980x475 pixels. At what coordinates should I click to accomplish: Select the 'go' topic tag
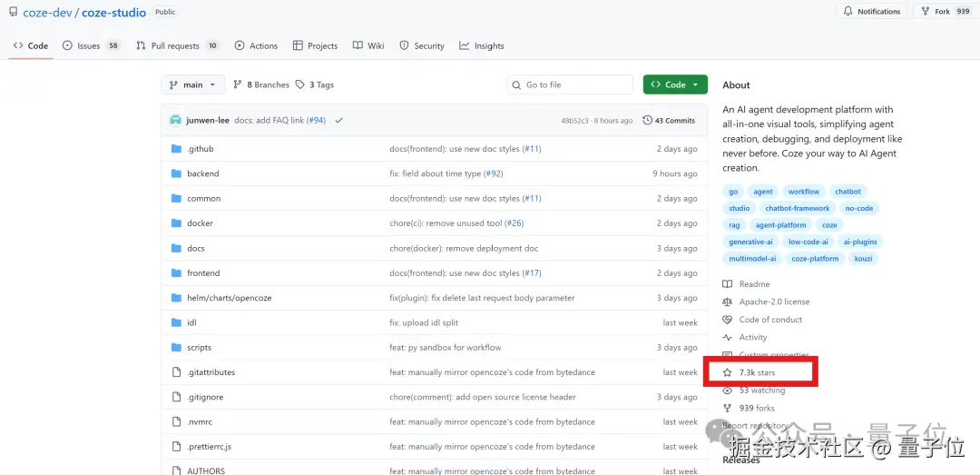pyautogui.click(x=733, y=192)
